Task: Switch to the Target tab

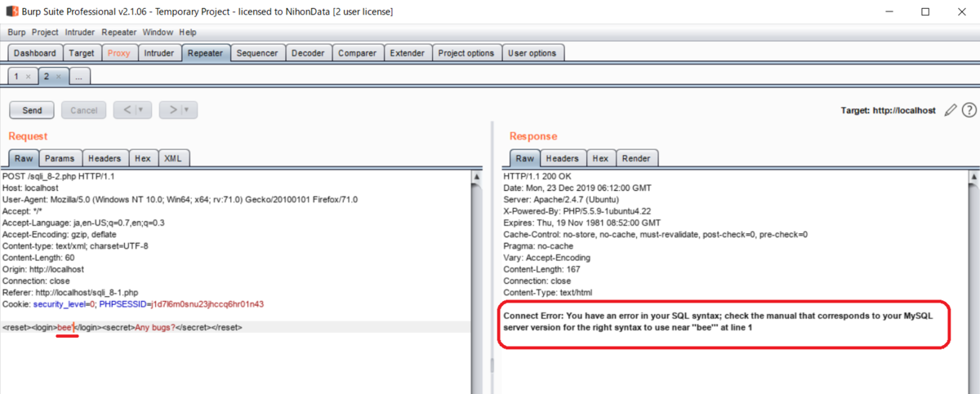Action: [x=82, y=53]
